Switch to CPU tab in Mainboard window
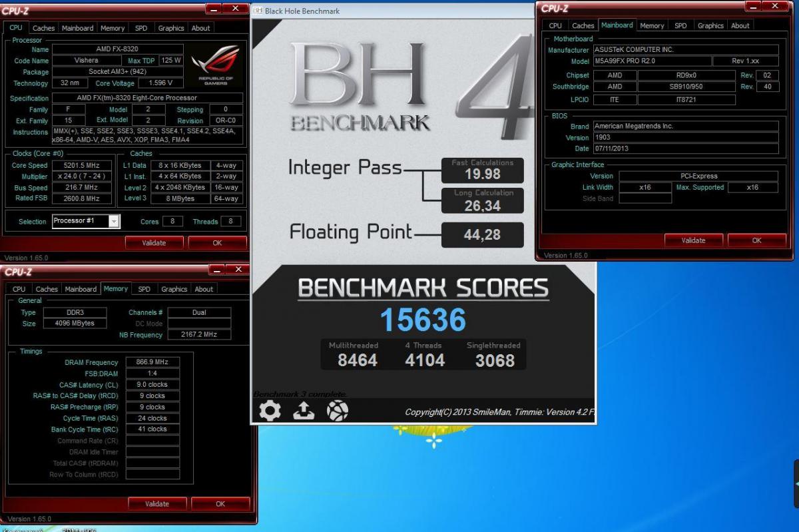Image resolution: width=799 pixels, height=532 pixels. [x=555, y=25]
